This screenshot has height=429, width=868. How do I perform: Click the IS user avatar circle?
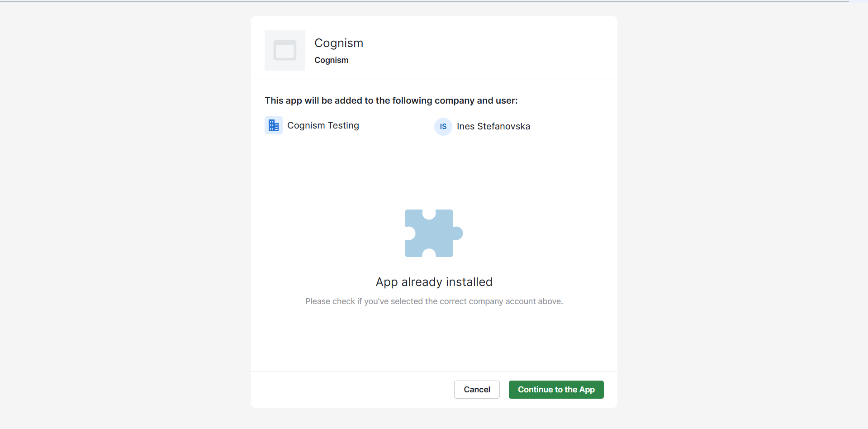click(443, 127)
